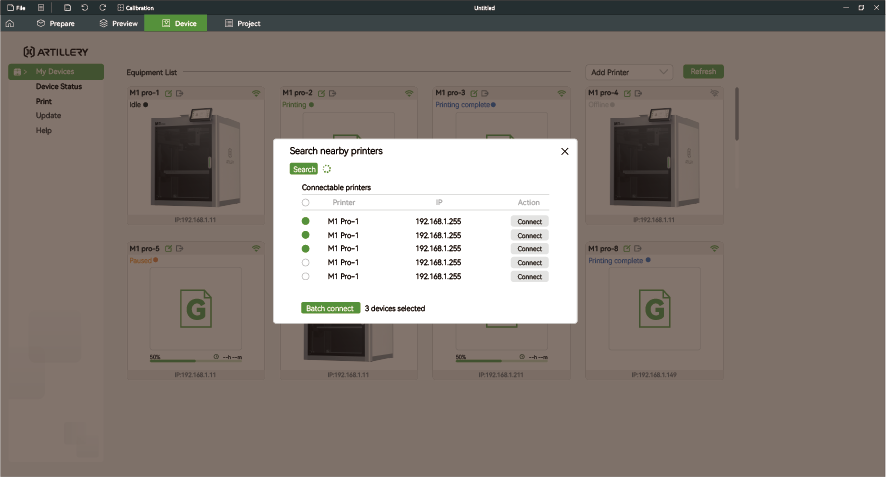Switch to the Prepare tab
The width and height of the screenshot is (886, 477).
coord(55,24)
